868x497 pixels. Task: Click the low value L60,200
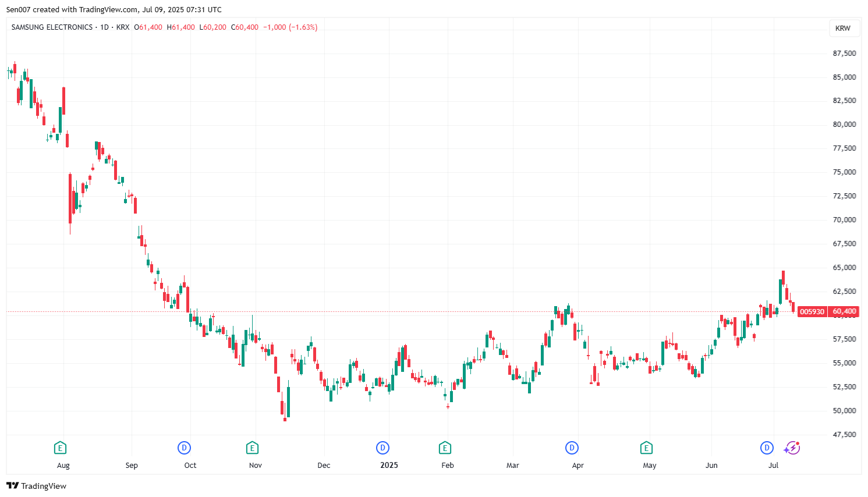[213, 27]
